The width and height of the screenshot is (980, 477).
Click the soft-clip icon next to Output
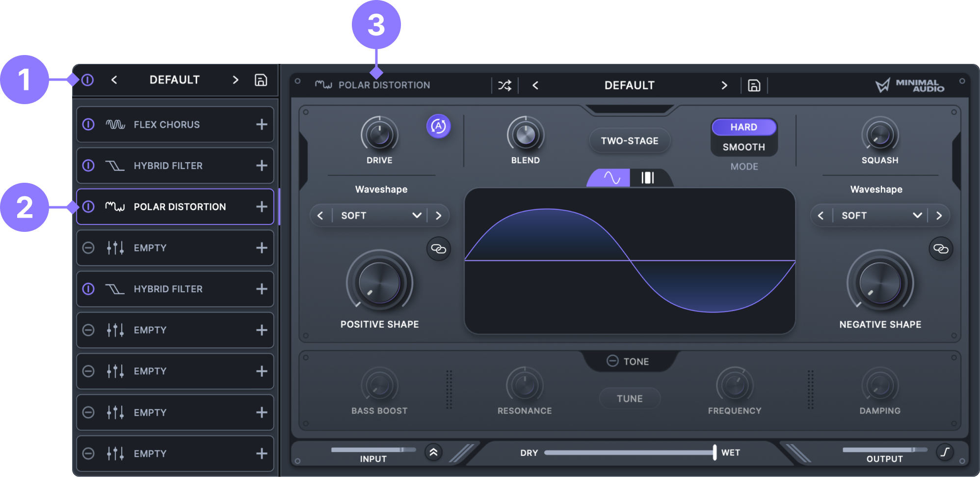pyautogui.click(x=946, y=452)
